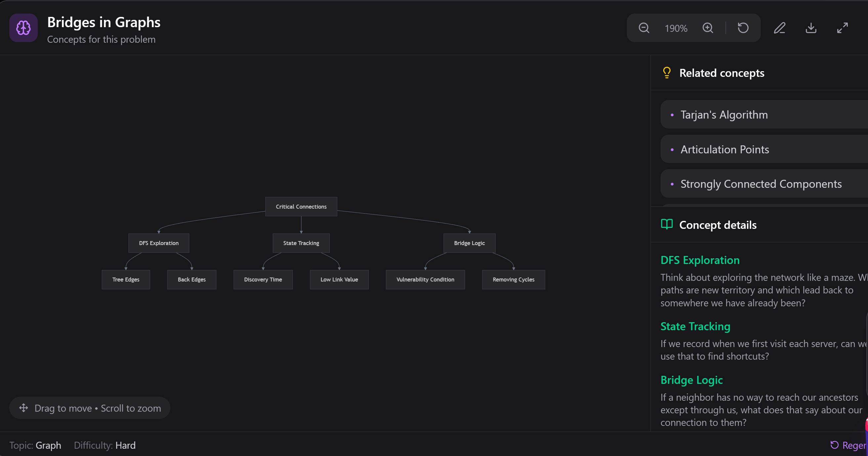The image size is (868, 456).
Task: Click the Related concepts lightbulb icon
Action: (667, 73)
